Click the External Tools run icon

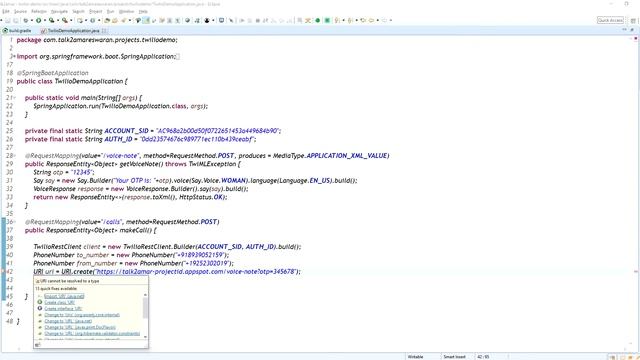point(64,20)
